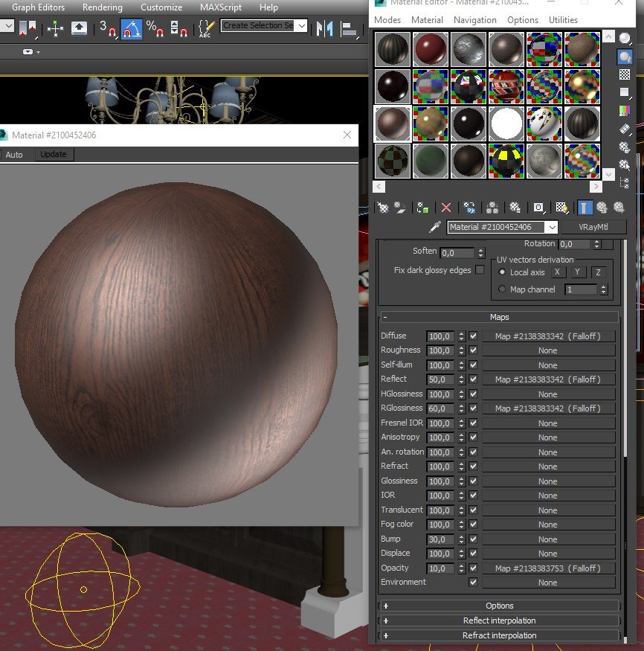
Task: Click Update in the material preview window
Action: tap(54, 155)
